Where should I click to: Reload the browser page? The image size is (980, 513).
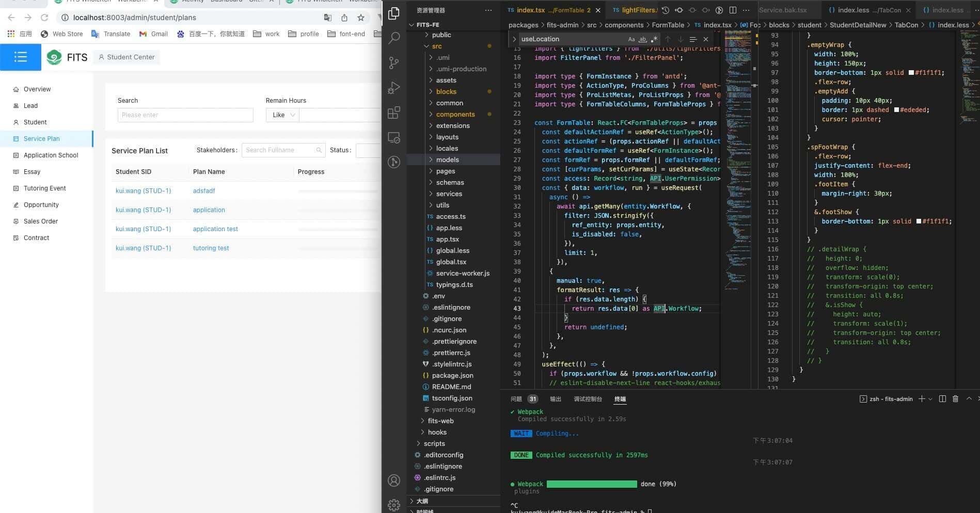(x=44, y=18)
